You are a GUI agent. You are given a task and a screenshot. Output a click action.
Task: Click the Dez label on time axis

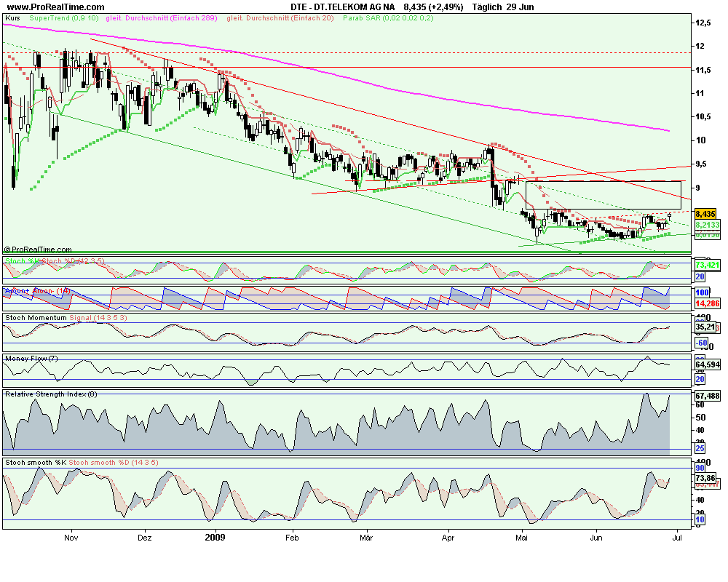point(145,538)
